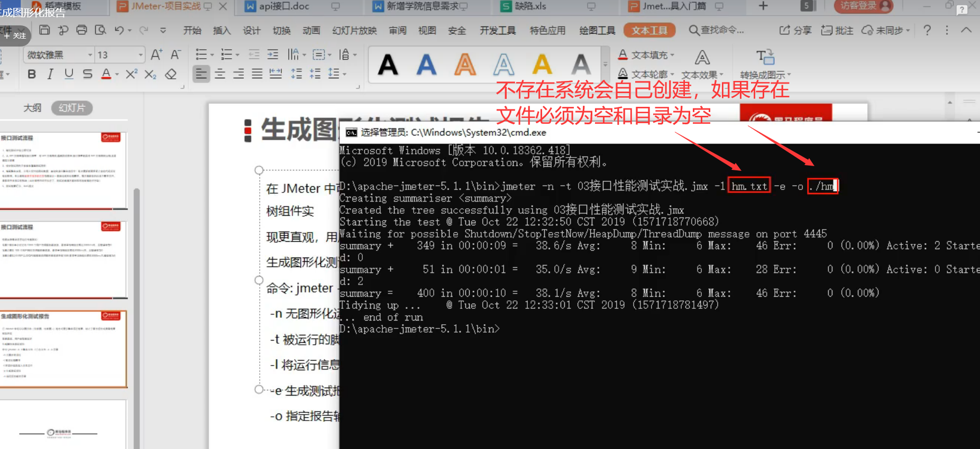
Task: Click the redo arrow icon
Action: pos(144,30)
